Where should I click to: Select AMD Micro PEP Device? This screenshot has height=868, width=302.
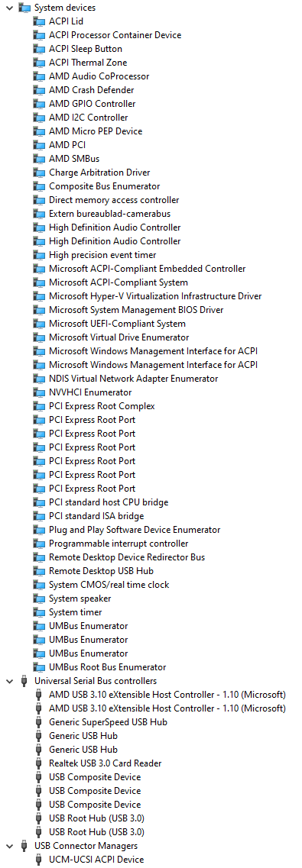coord(96,131)
